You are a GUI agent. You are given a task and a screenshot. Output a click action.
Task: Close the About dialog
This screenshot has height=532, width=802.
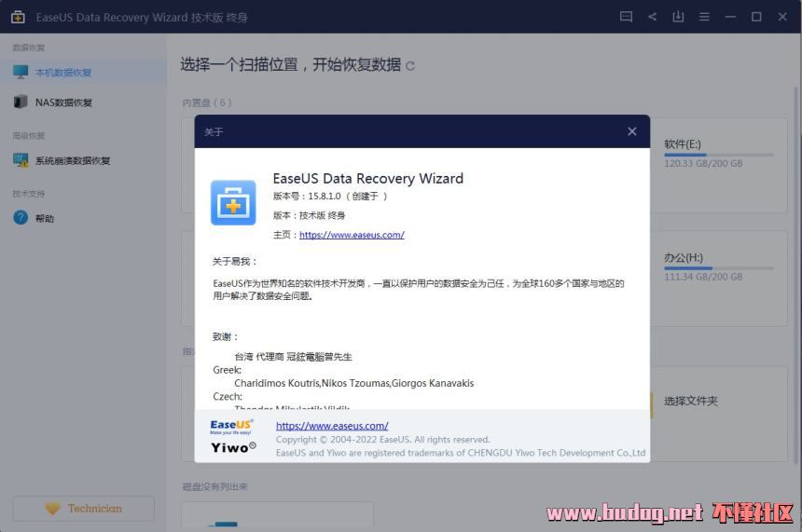[x=632, y=131]
